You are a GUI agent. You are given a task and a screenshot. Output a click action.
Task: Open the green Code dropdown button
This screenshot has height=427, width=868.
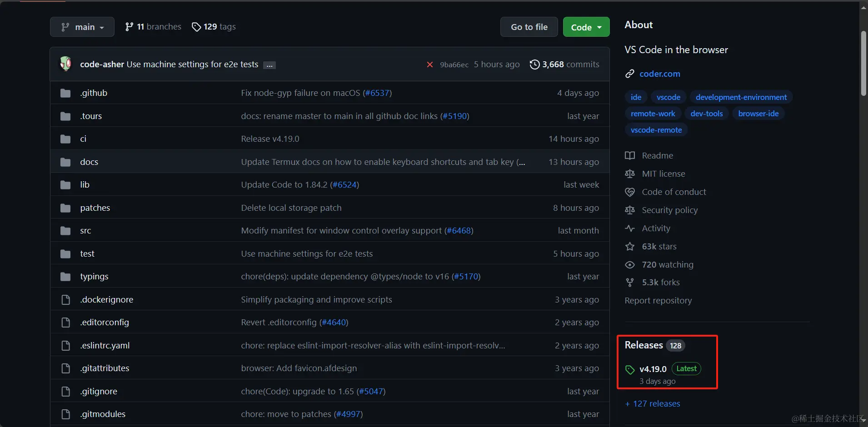(586, 27)
